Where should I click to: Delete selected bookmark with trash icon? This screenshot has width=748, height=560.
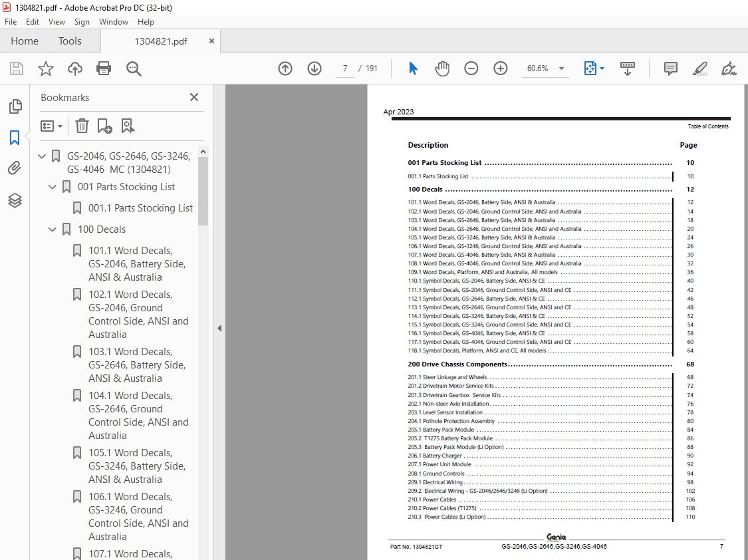pyautogui.click(x=82, y=126)
